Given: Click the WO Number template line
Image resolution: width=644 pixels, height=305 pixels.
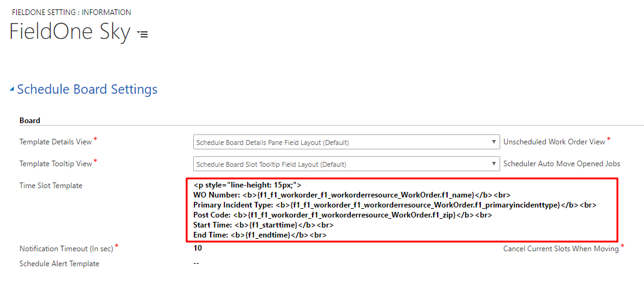Looking at the screenshot, I should click(x=352, y=194).
